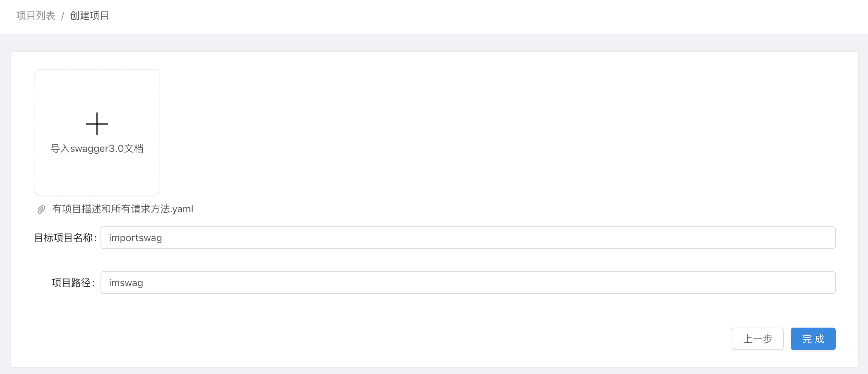Click empty space in the breadcrumb header bar
This screenshot has width=868, height=374.
point(457,16)
